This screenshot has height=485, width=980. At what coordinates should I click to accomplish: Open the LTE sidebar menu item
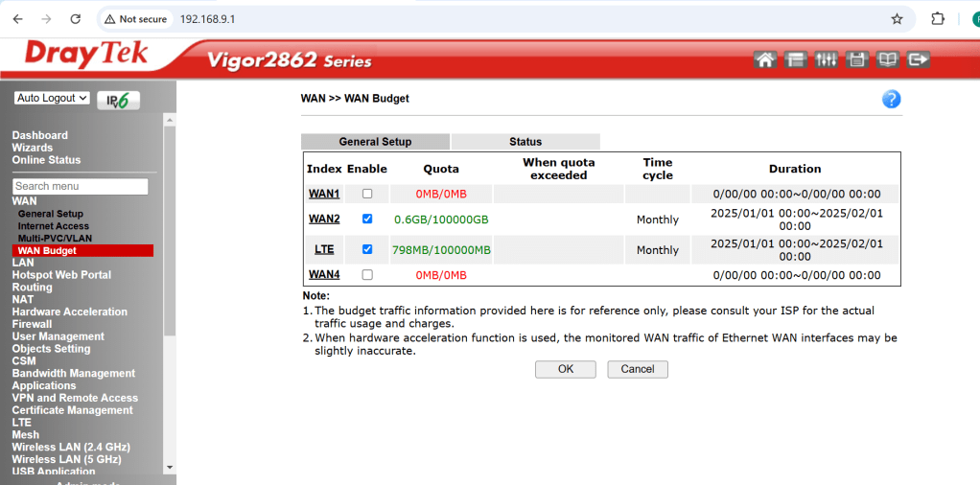[21, 423]
